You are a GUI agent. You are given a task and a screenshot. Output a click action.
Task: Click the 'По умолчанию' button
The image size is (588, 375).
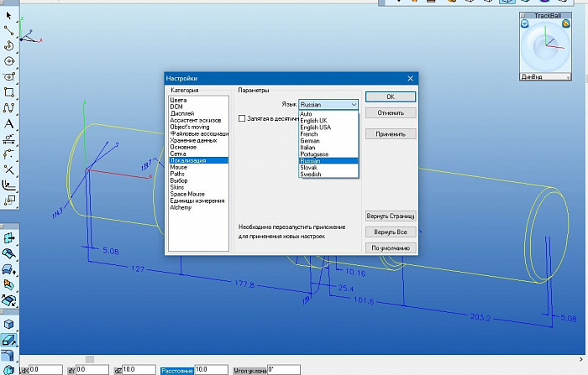coord(391,247)
